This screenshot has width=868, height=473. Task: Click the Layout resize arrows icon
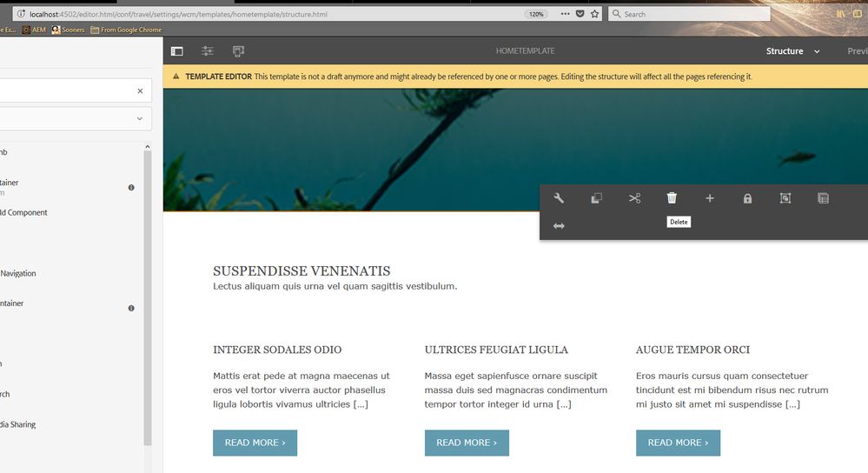point(559,226)
